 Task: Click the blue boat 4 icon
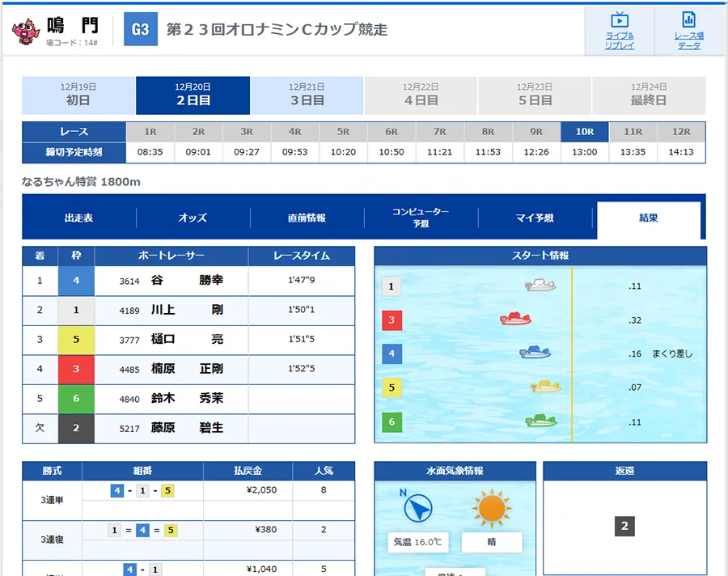(535, 352)
